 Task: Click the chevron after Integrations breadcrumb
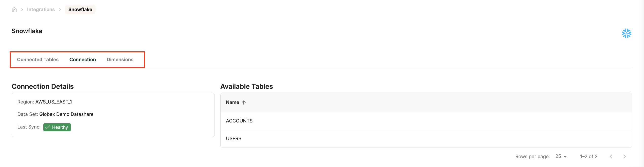(x=60, y=10)
